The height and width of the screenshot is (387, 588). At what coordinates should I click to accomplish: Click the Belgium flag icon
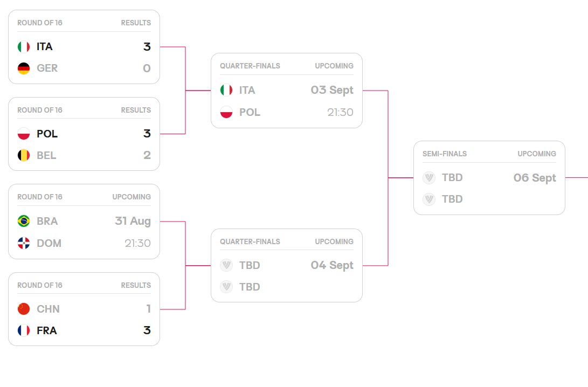tap(24, 156)
